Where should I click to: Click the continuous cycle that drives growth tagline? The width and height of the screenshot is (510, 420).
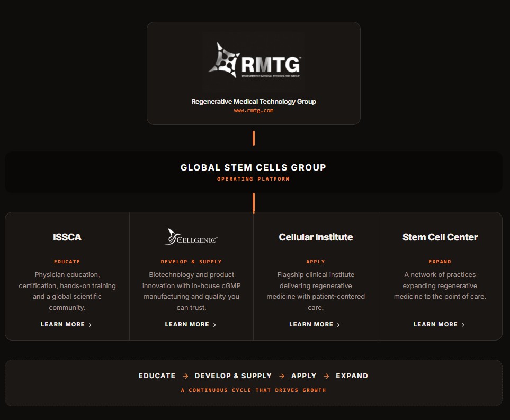point(253,390)
